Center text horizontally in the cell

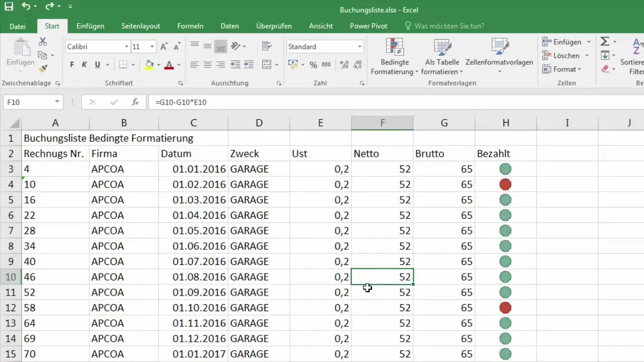click(x=207, y=64)
